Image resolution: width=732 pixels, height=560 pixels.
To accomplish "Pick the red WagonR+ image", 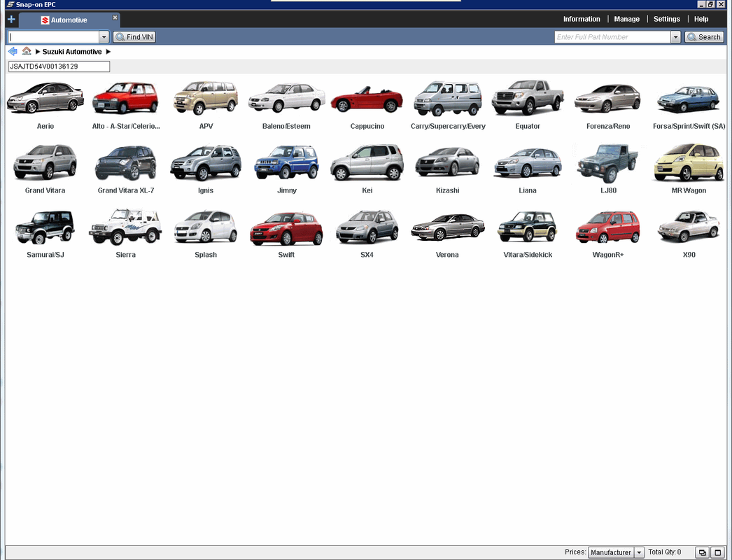I will (x=608, y=227).
